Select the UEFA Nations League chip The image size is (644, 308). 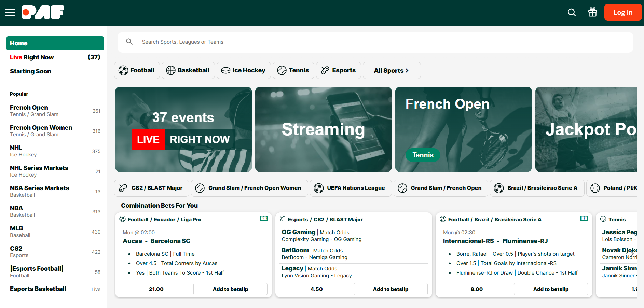tap(351, 188)
